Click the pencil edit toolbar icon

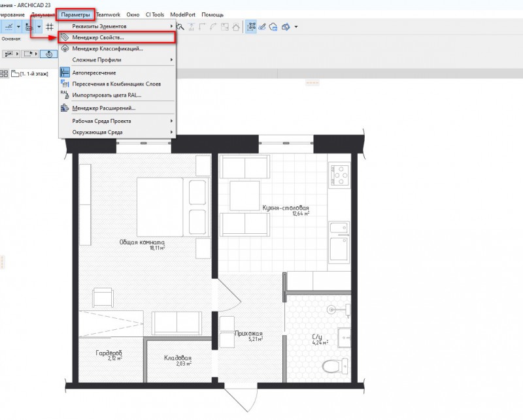(x=262, y=27)
